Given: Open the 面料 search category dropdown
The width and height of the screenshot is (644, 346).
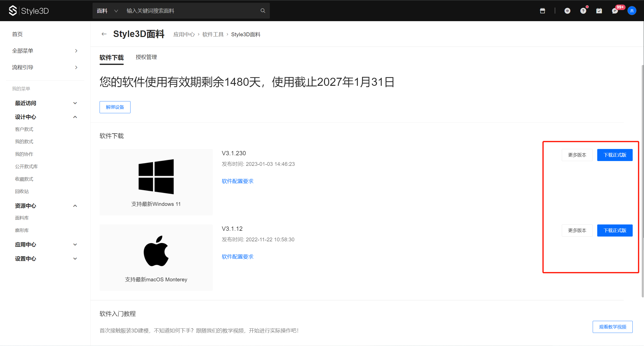Looking at the screenshot, I should 107,11.
